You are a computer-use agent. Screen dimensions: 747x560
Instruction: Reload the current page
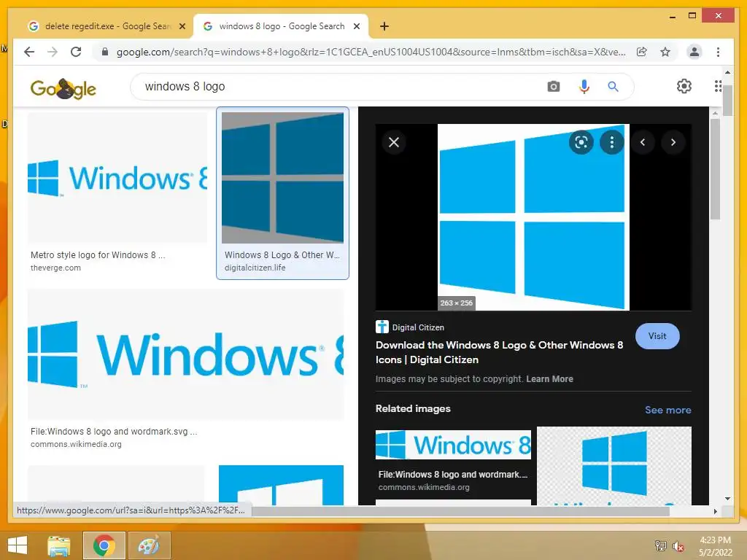pos(76,52)
